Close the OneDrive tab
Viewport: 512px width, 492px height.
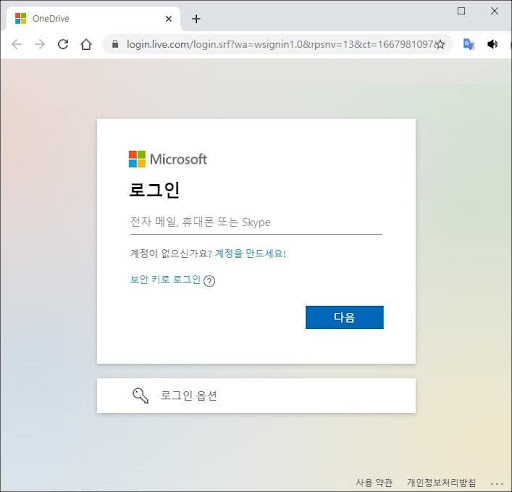169,19
